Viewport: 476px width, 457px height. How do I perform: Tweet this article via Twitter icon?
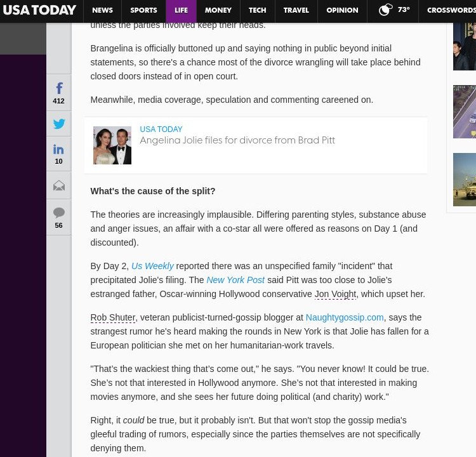coord(59,124)
